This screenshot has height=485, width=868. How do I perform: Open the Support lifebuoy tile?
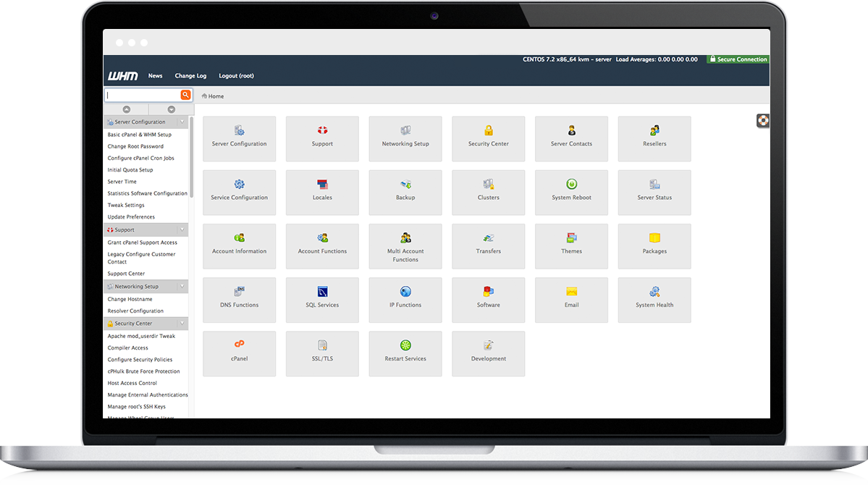tap(322, 131)
